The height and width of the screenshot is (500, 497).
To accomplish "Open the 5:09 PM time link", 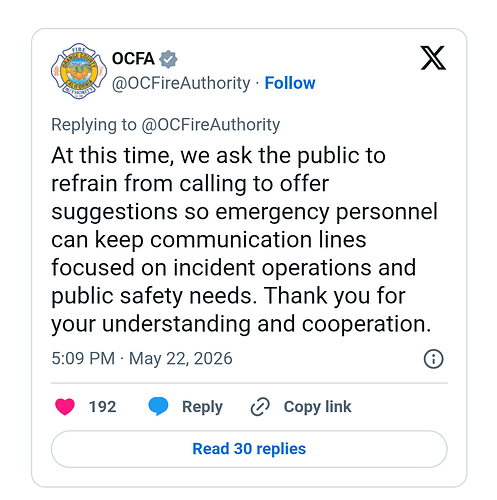I will 83,359.
